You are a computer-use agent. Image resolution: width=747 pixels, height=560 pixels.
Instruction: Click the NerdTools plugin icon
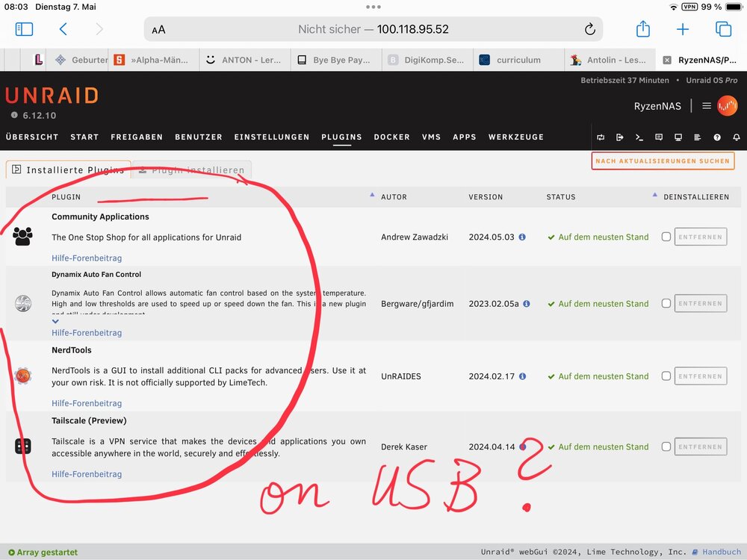[22, 376]
